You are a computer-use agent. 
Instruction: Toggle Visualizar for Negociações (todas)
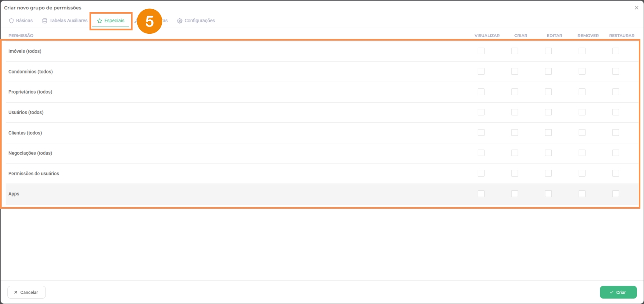[481, 153]
